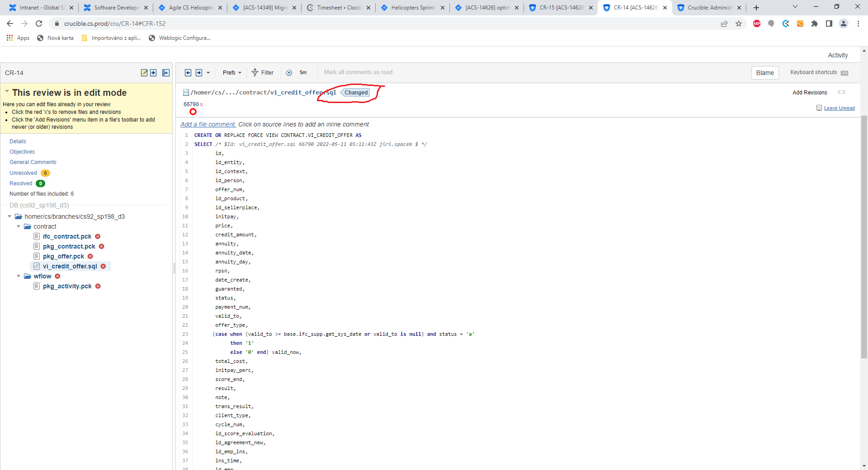Show Unresolved comments

[24, 173]
